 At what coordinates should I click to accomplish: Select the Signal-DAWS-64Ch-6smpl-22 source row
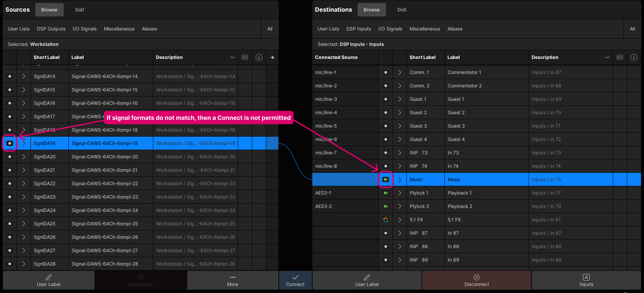[x=105, y=184]
